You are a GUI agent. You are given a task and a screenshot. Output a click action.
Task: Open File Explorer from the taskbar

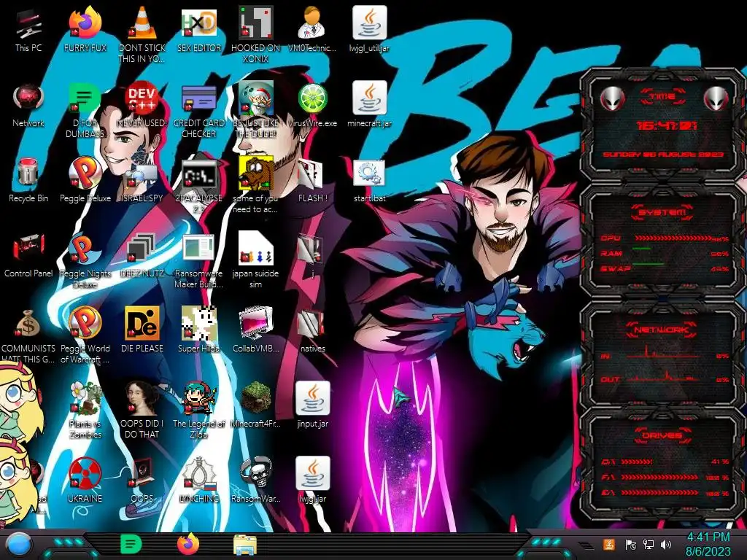(245, 545)
